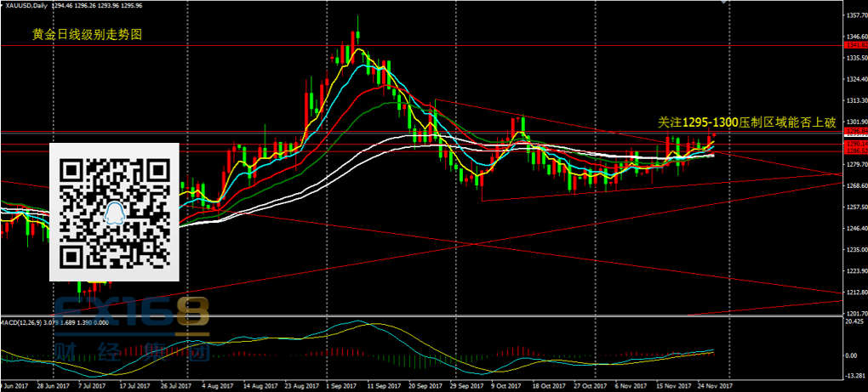The height and width of the screenshot is (392, 868).
Task: Click the 7 Jul 2017 date label
Action: click(90, 386)
